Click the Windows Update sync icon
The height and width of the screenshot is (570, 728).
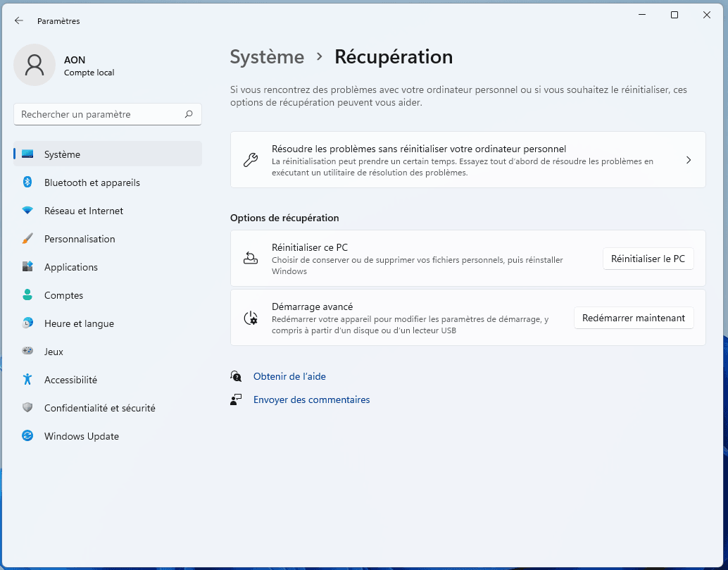pyautogui.click(x=27, y=435)
